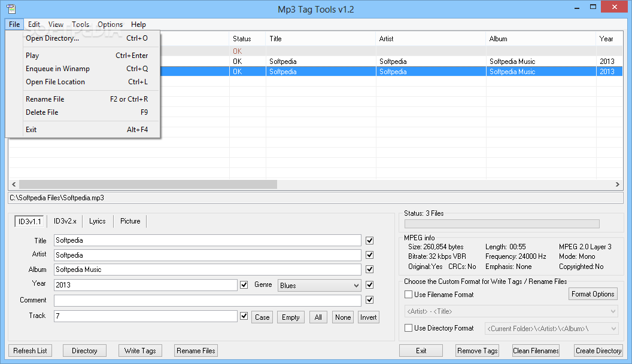Enable Use Directory Format checkbox

[x=408, y=328]
